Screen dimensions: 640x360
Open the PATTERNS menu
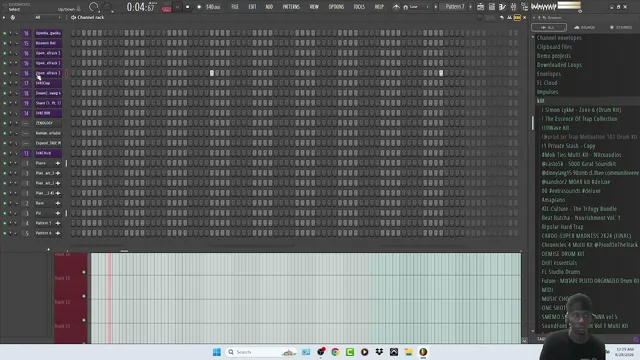291,7
